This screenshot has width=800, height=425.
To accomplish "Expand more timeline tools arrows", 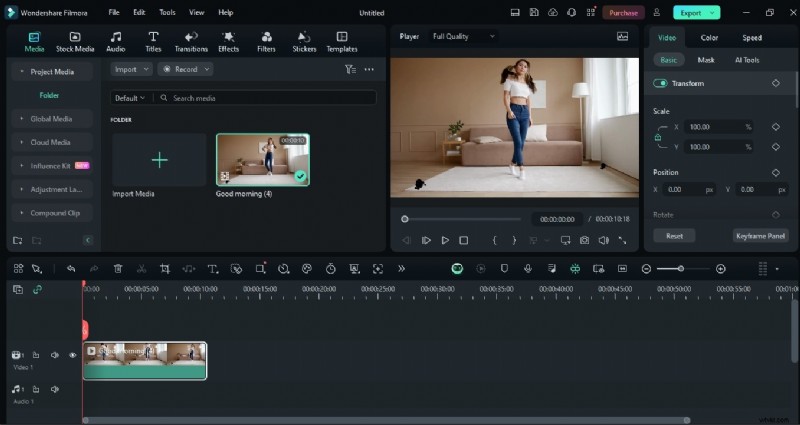I will click(x=402, y=269).
